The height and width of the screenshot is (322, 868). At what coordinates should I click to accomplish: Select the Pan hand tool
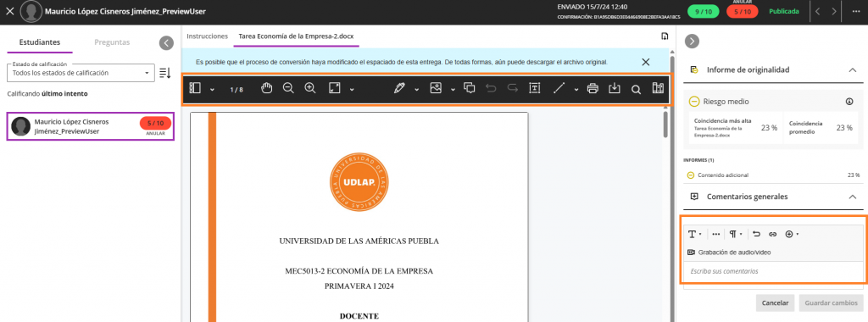pyautogui.click(x=267, y=88)
